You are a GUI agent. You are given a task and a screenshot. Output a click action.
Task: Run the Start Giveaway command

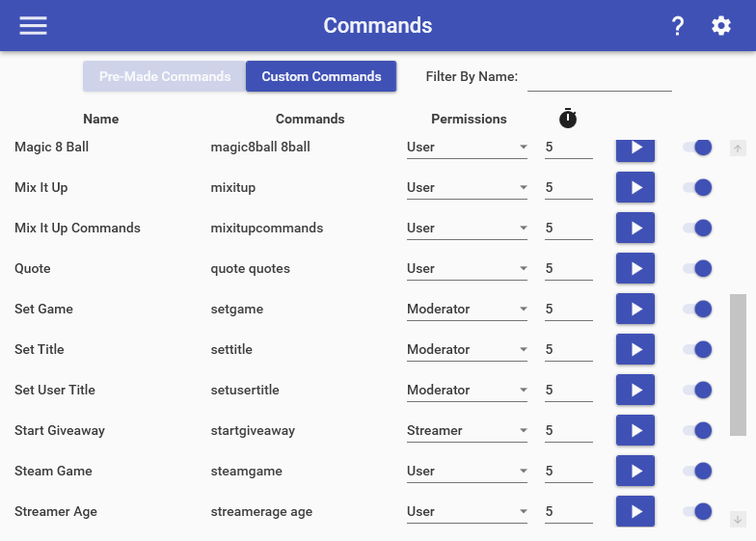tap(634, 430)
